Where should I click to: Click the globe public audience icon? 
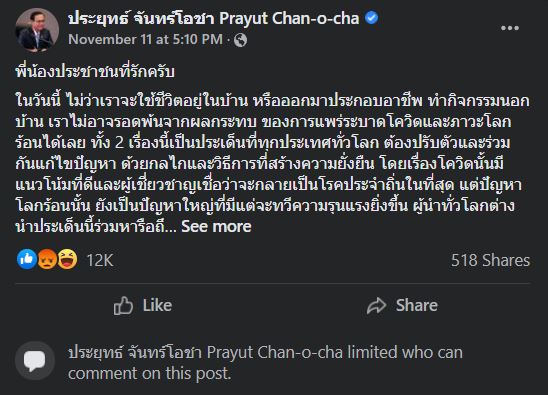click(x=240, y=40)
